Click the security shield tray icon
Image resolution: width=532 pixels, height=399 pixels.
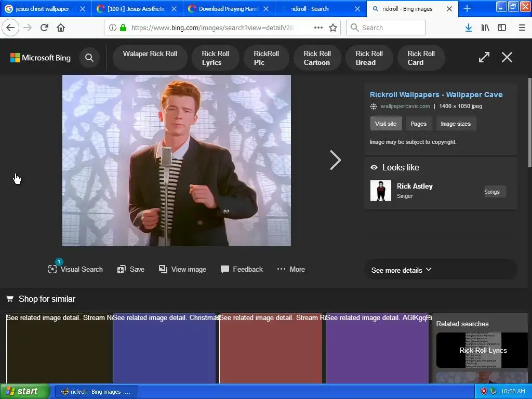tap(484, 391)
